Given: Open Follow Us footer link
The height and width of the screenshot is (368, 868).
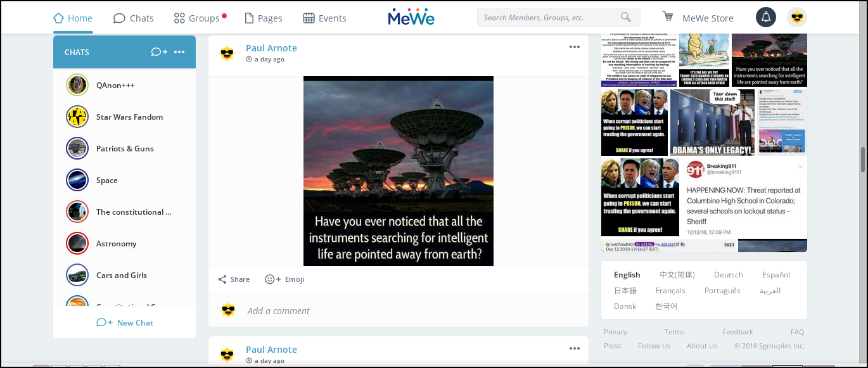Looking at the screenshot, I should 654,346.
